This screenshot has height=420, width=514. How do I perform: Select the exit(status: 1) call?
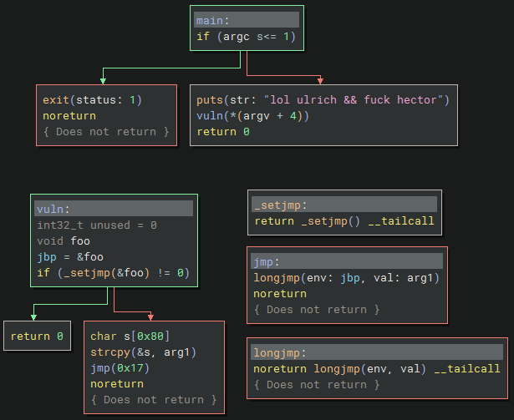(x=92, y=100)
